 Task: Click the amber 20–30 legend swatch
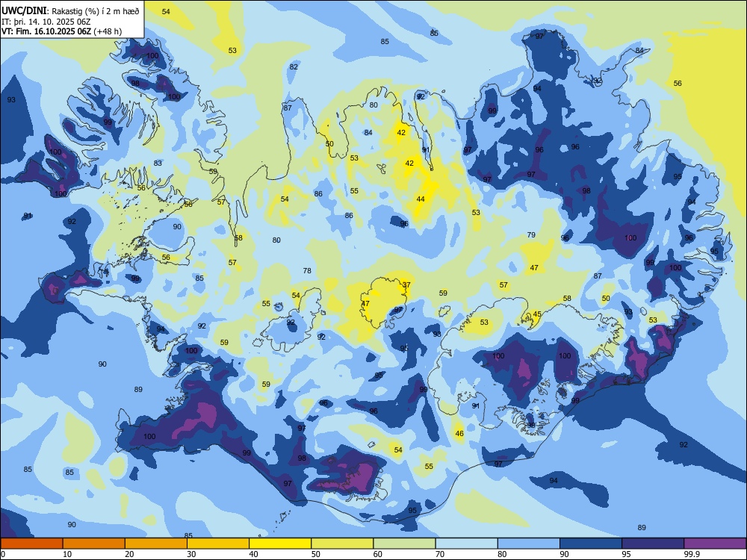point(156,544)
